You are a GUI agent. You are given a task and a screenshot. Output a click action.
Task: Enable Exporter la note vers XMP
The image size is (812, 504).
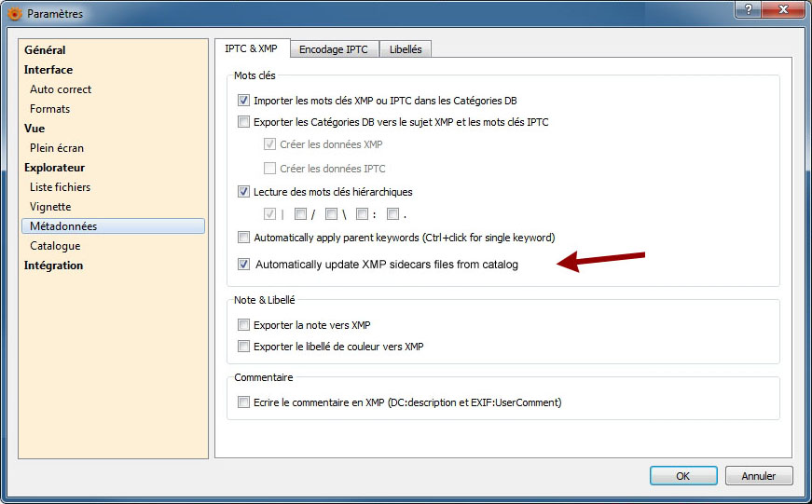(243, 325)
